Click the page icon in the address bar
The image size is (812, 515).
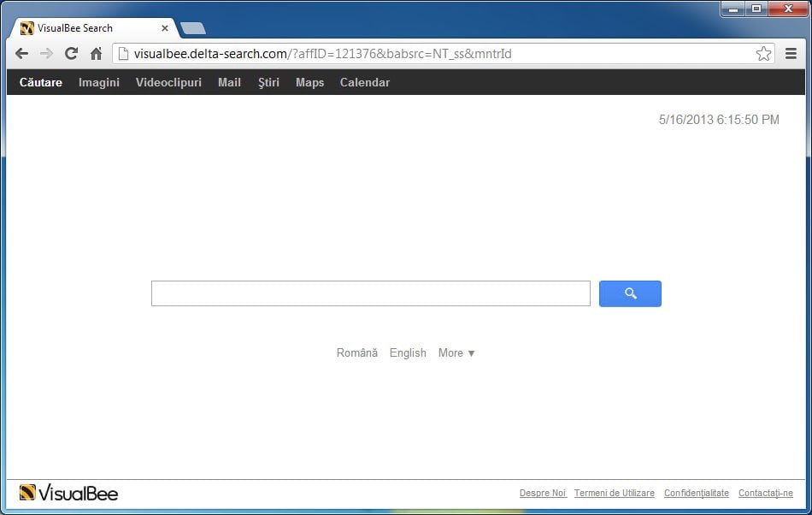coord(123,53)
